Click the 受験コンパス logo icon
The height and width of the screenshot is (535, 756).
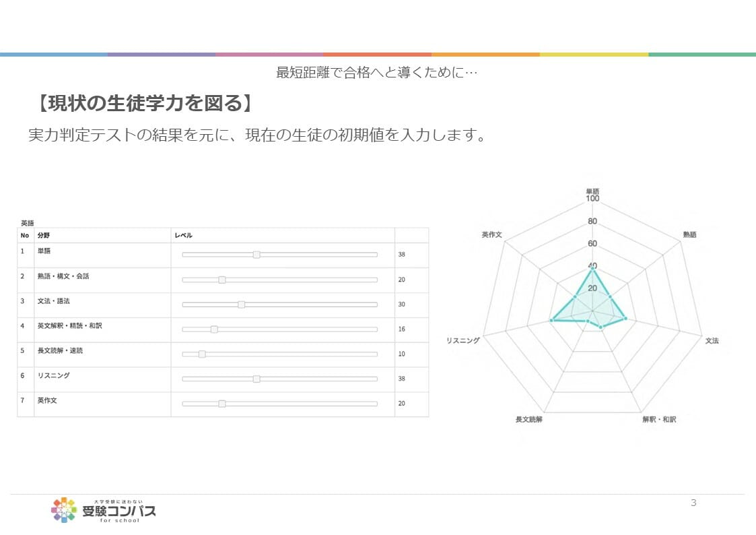64,510
